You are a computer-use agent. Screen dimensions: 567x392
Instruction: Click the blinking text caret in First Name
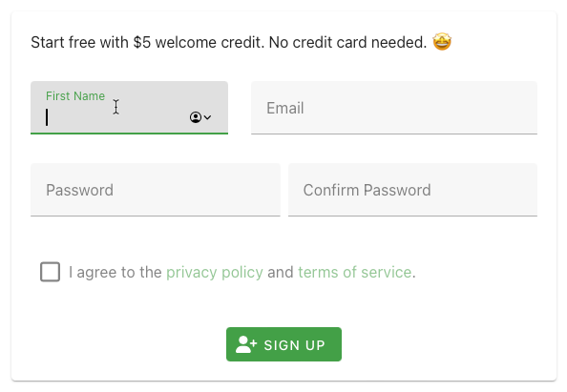click(x=47, y=117)
